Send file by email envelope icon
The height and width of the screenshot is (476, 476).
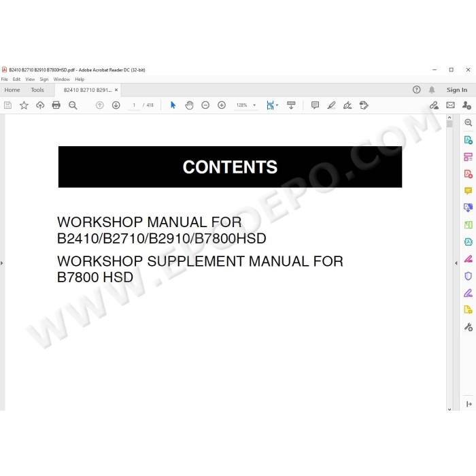[450, 105]
